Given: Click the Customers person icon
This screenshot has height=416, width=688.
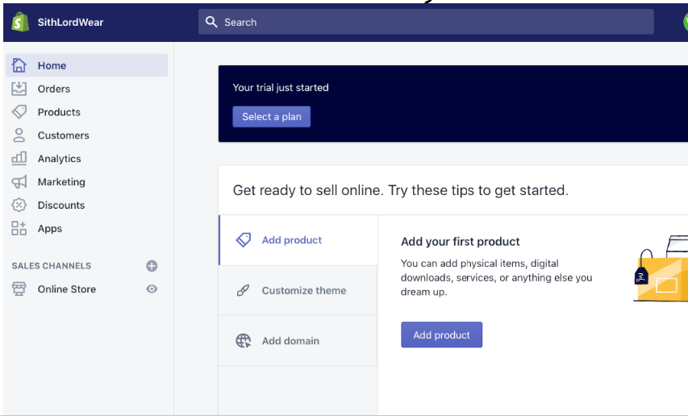Looking at the screenshot, I should tap(19, 135).
